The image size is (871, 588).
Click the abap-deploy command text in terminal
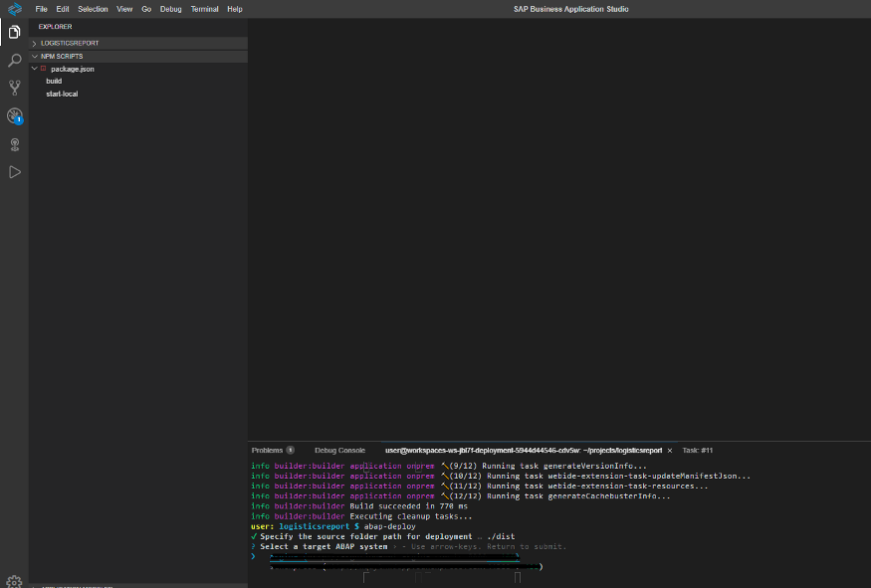tap(390, 526)
